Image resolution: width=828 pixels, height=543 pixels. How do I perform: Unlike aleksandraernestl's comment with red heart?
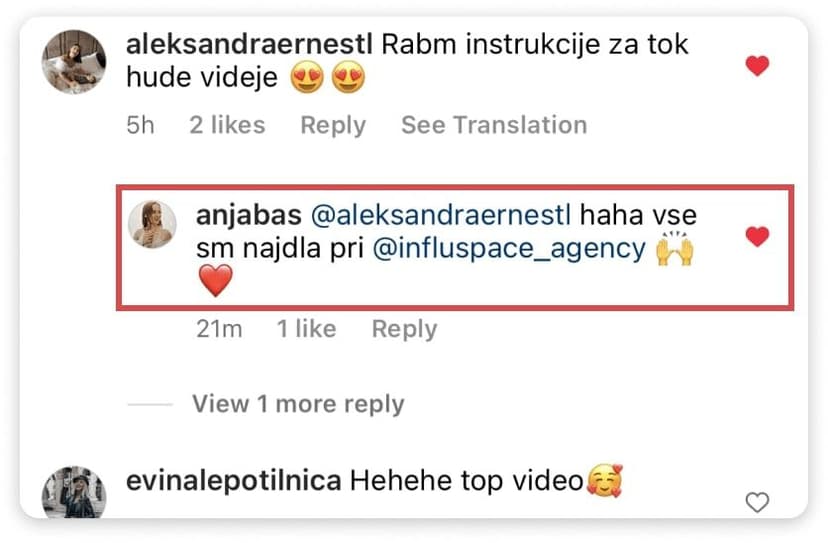click(x=757, y=66)
